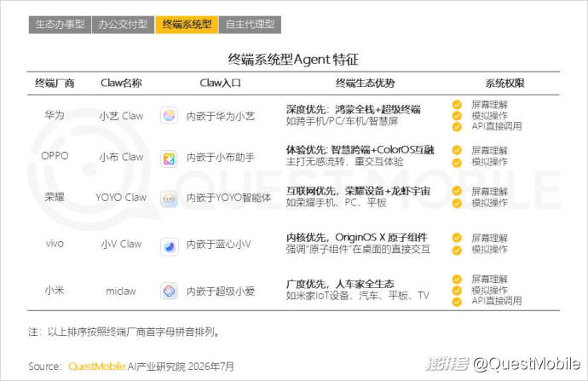This screenshot has width=588, height=381.
Task: Click 模拟操作 checkmark in 华为 row
Action: tap(457, 116)
